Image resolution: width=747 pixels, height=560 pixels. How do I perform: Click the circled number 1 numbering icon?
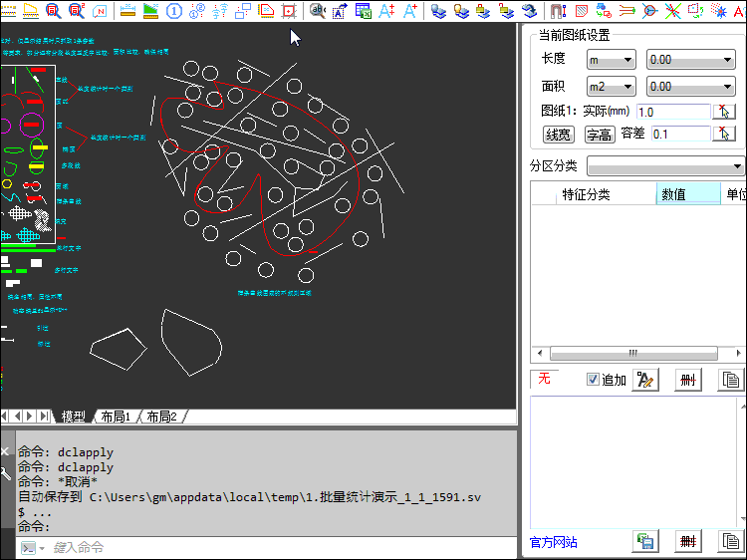point(174,11)
